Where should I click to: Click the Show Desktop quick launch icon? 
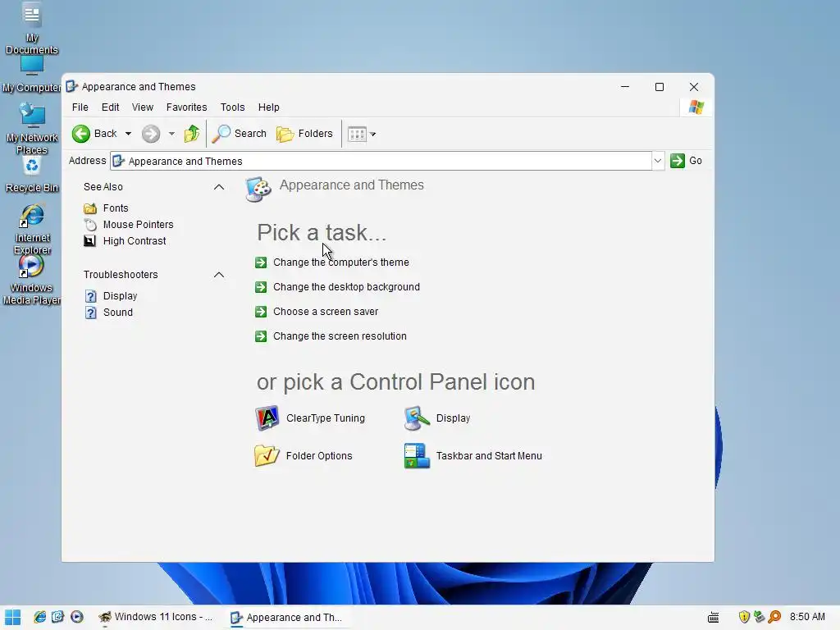tap(58, 617)
